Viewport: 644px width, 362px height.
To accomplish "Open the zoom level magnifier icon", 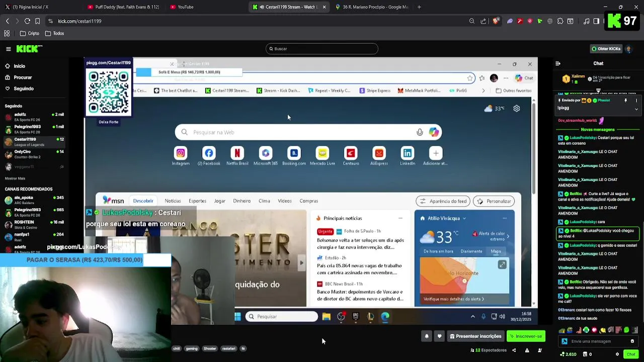I will [471, 21].
